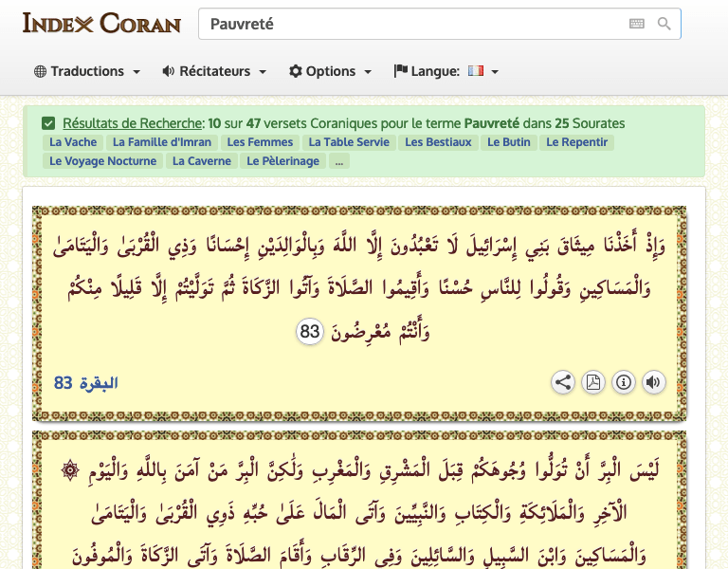The width and height of the screenshot is (728, 569).
Task: Filter by La Table Servie sourate
Action: click(x=349, y=142)
